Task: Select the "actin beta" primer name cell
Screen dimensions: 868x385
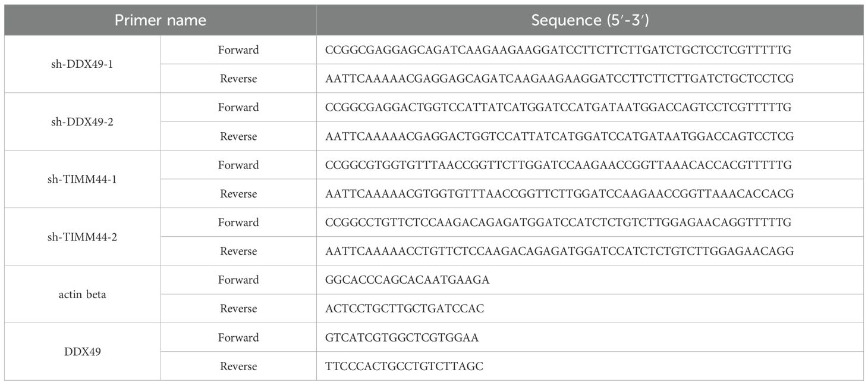Action: pyautogui.click(x=82, y=294)
